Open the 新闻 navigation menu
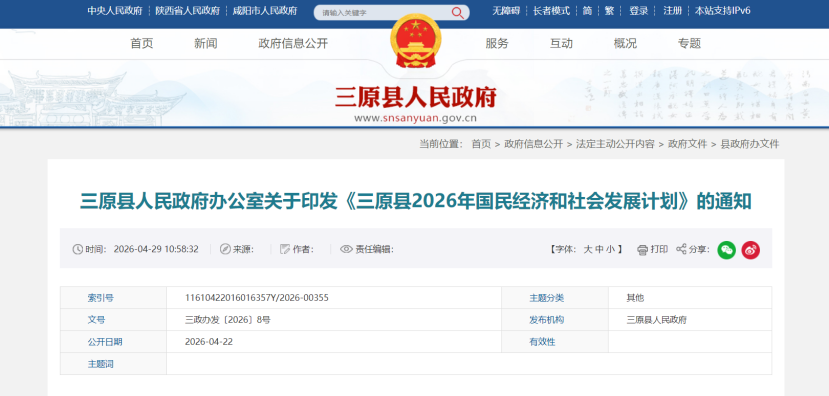The image size is (829, 396). 206,44
